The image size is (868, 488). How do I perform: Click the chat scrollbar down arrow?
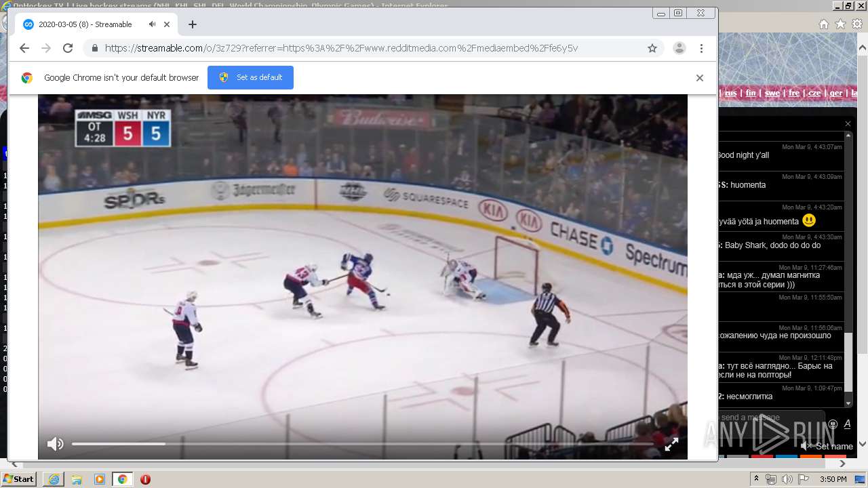pos(848,403)
